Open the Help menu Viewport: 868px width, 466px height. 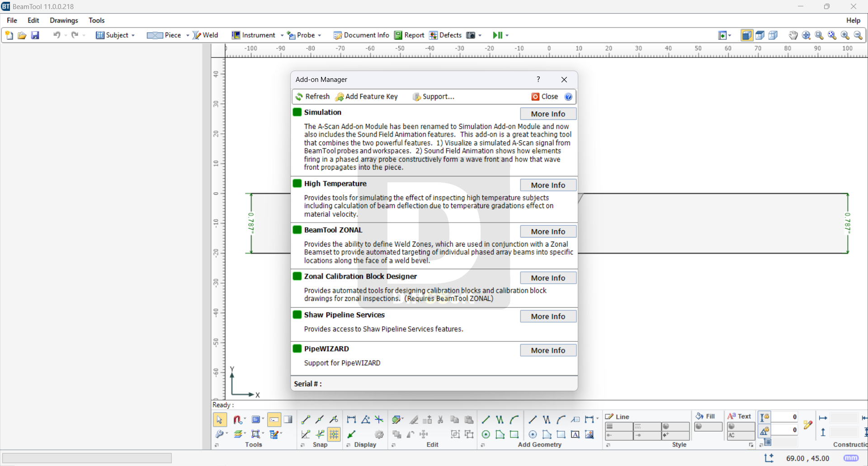pos(853,20)
